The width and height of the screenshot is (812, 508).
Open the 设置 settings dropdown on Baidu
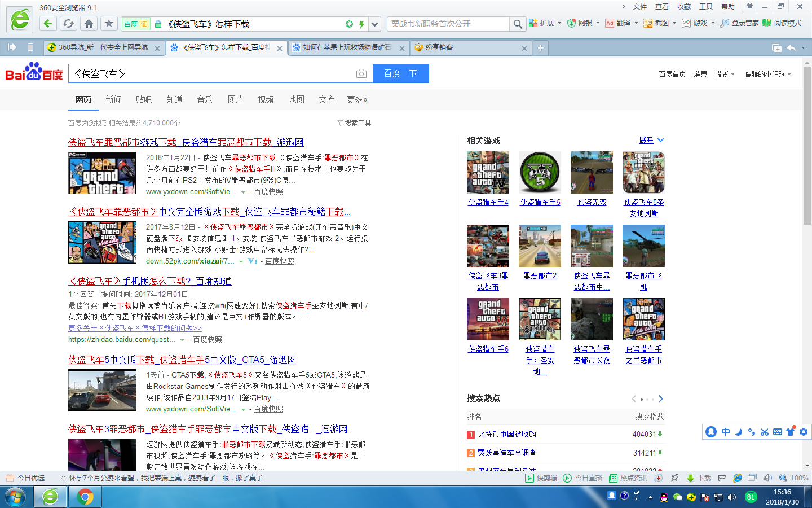pos(725,74)
